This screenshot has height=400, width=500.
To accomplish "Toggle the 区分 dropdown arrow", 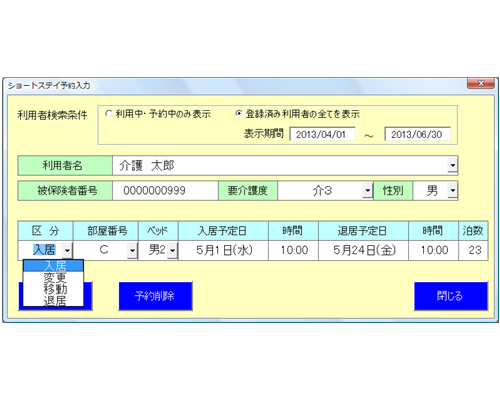I will 67,250.
